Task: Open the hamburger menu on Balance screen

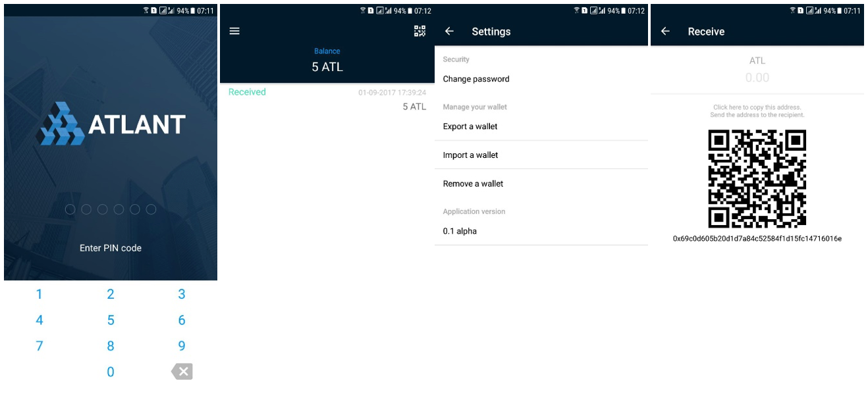Action: click(x=234, y=31)
